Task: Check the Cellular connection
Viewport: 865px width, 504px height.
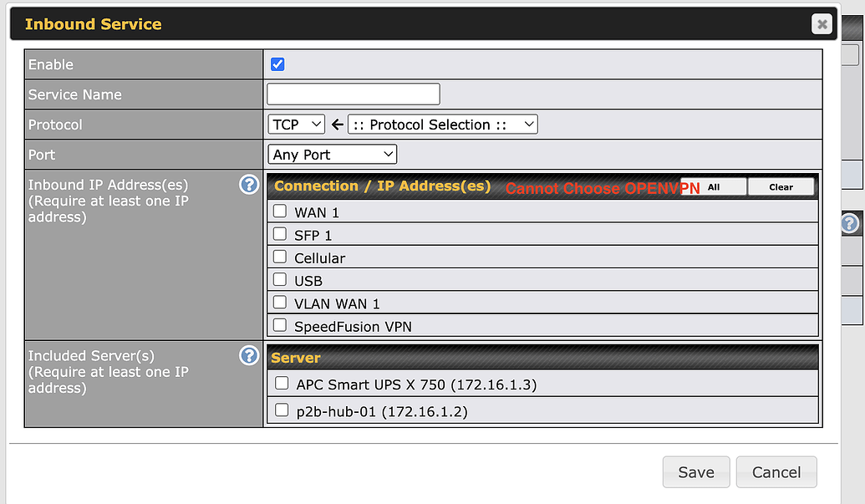Action: click(x=280, y=257)
